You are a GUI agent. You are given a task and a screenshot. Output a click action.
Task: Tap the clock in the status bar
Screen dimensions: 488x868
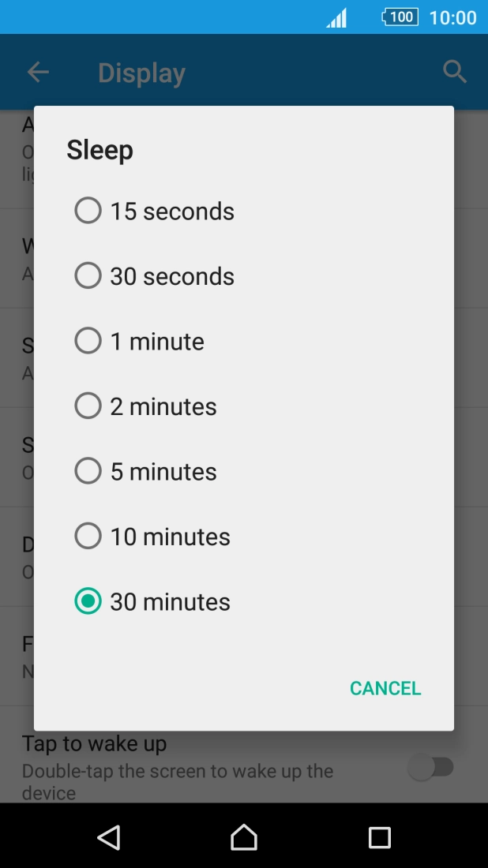[452, 17]
